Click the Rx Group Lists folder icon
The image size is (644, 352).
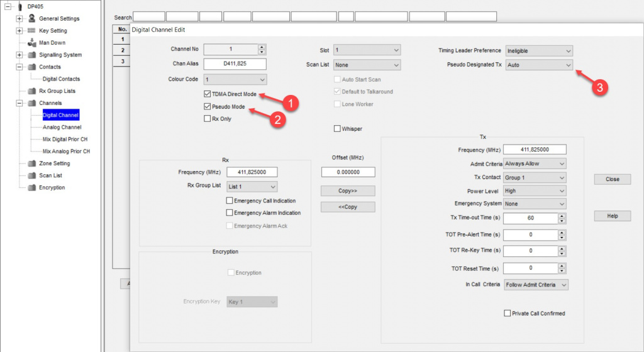tap(31, 91)
